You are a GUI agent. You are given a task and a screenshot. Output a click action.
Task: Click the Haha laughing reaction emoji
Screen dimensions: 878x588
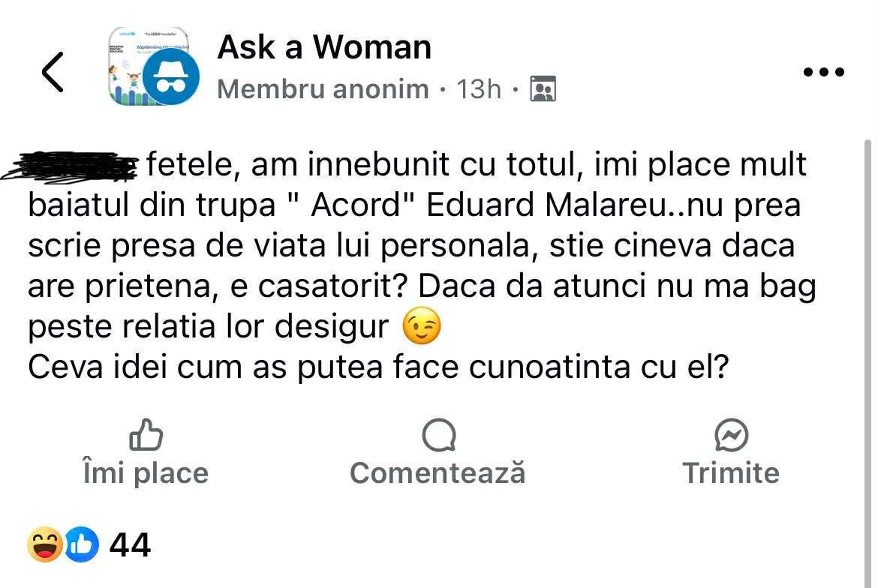pyautogui.click(x=45, y=544)
